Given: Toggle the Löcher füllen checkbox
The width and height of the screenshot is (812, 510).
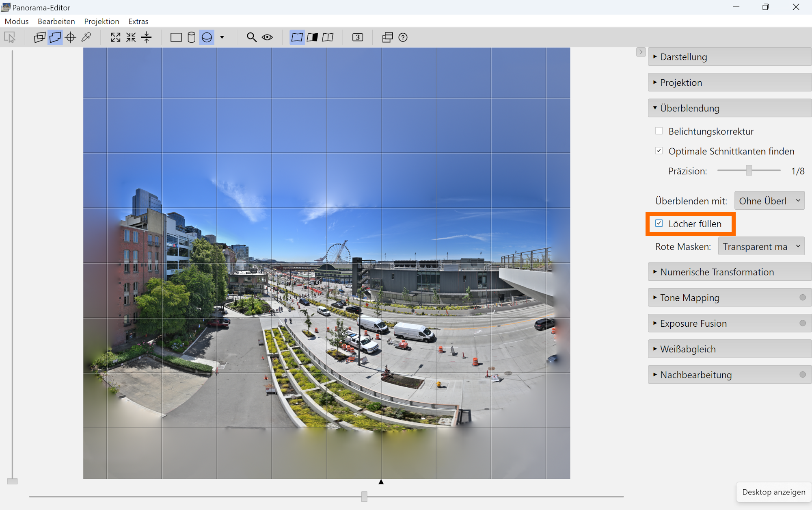Looking at the screenshot, I should pos(659,224).
